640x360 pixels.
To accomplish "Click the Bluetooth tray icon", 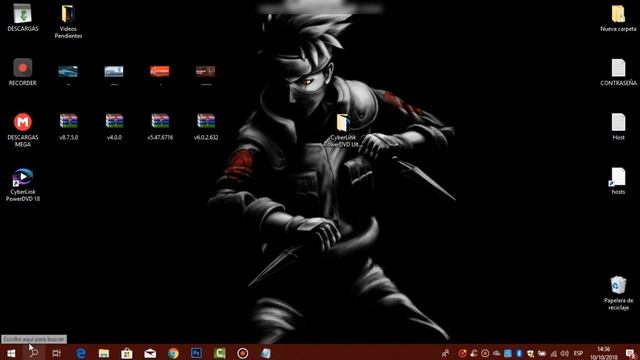I will pyautogui.click(x=519, y=353).
